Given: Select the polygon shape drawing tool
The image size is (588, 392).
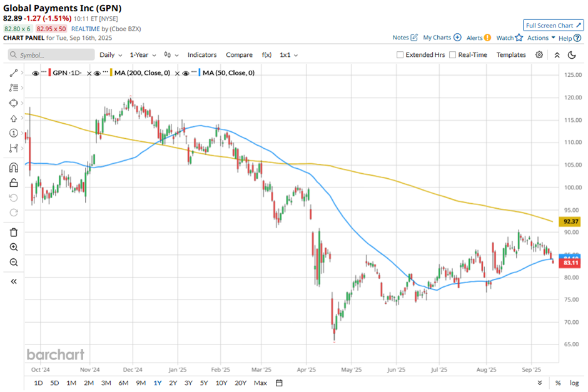Looking at the screenshot, I should 14,103.
